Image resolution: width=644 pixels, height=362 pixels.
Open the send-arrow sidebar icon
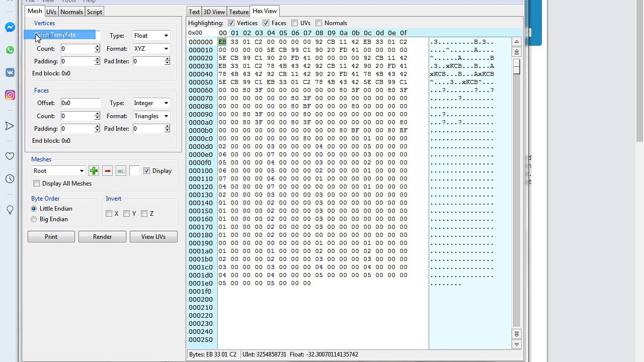[10, 126]
